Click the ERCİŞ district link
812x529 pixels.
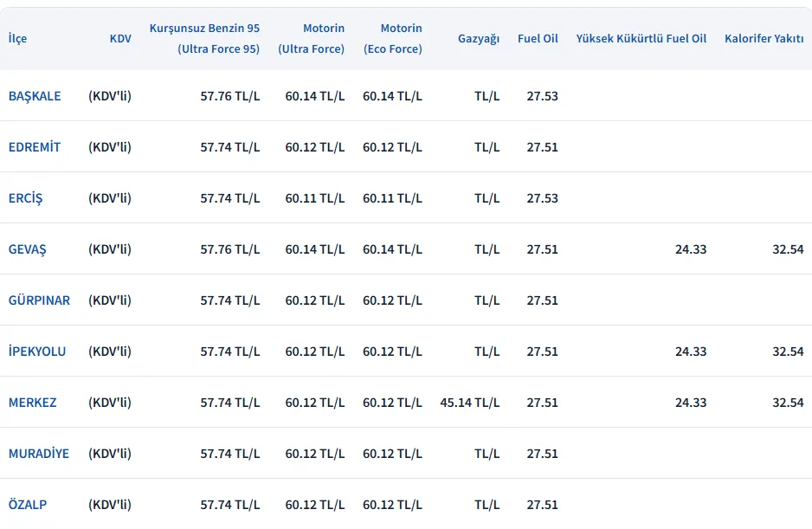pos(25,198)
